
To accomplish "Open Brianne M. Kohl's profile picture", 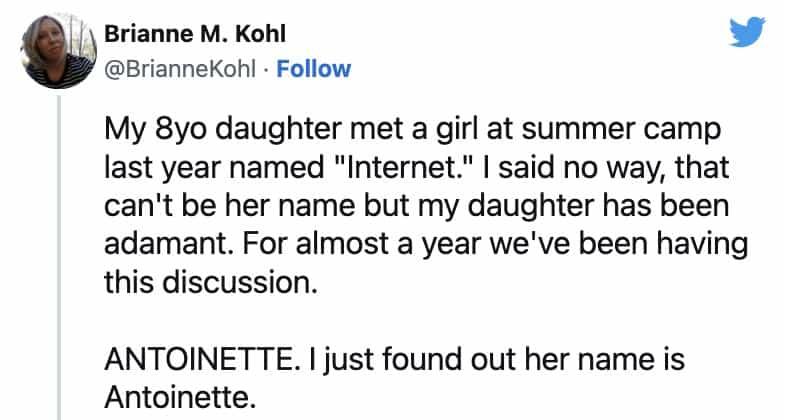I will click(x=60, y=49).
